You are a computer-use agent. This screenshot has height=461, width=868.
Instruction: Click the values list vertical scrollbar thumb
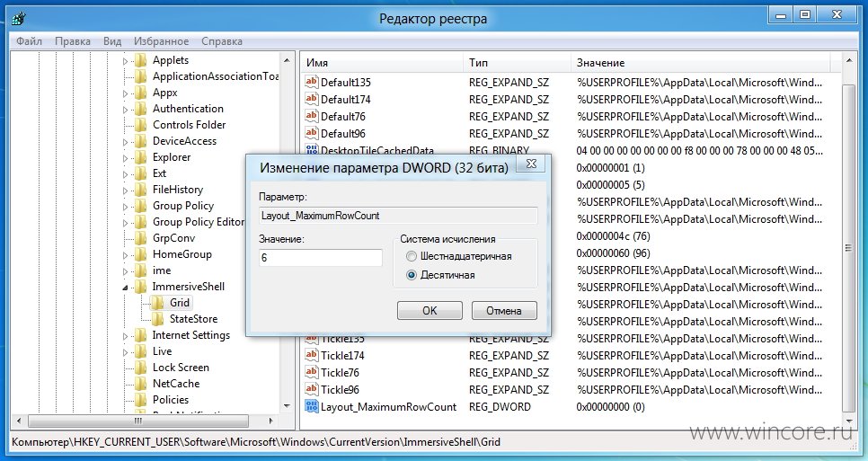click(x=848, y=248)
